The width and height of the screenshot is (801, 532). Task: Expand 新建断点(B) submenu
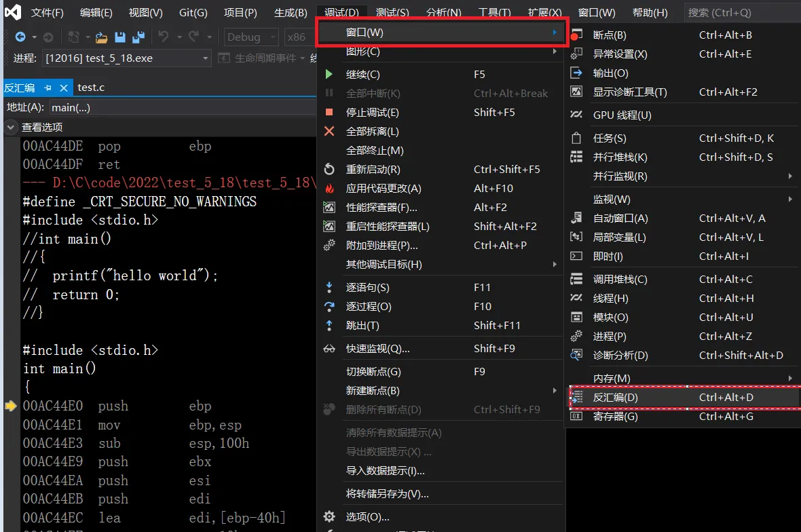[x=440, y=391]
